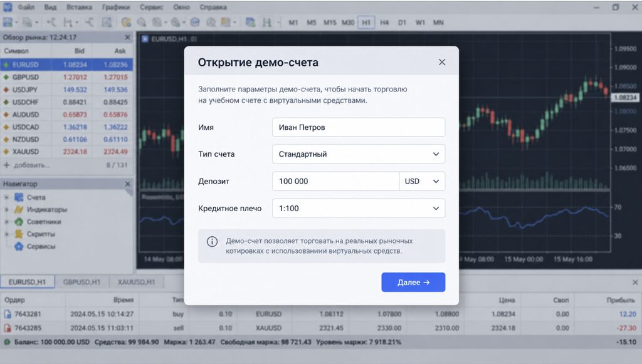Select the H1 timeframe
This screenshot has height=364, width=642.
[366, 23]
